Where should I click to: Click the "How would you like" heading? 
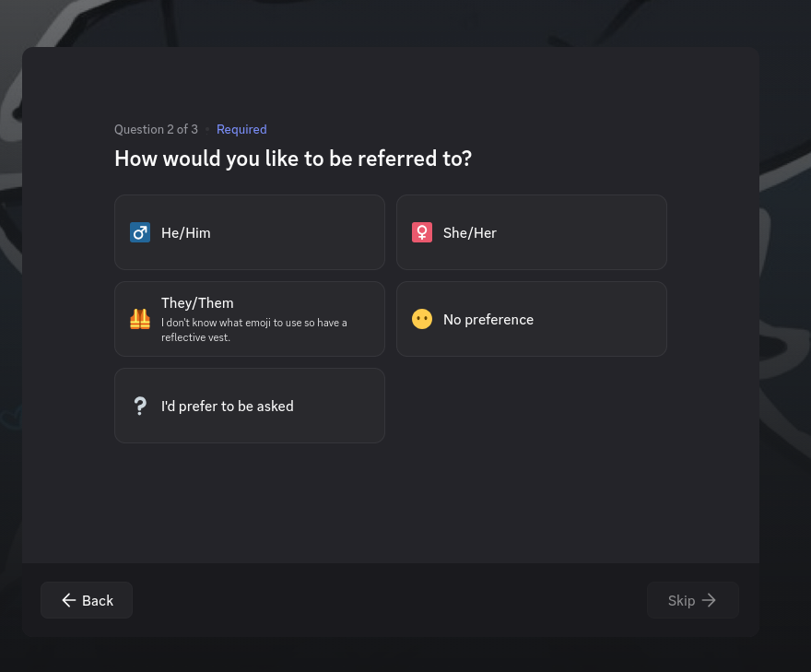point(292,159)
